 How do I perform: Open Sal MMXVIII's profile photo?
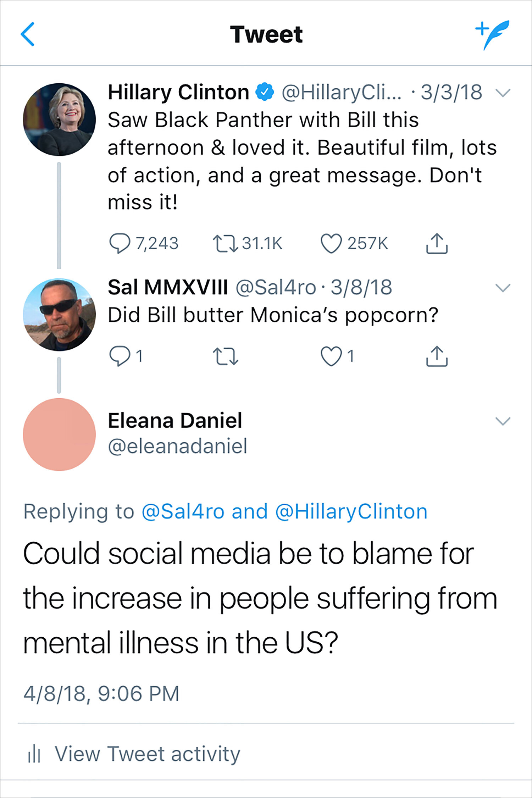[x=59, y=315]
